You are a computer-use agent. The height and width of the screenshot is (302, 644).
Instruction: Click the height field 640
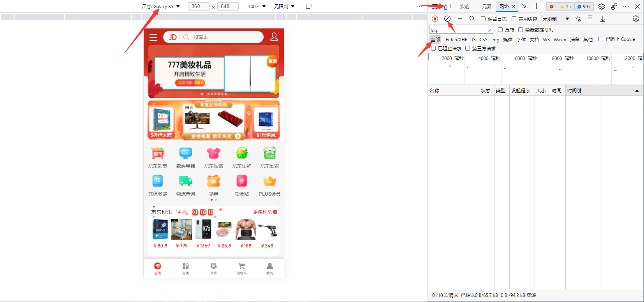[x=228, y=6]
